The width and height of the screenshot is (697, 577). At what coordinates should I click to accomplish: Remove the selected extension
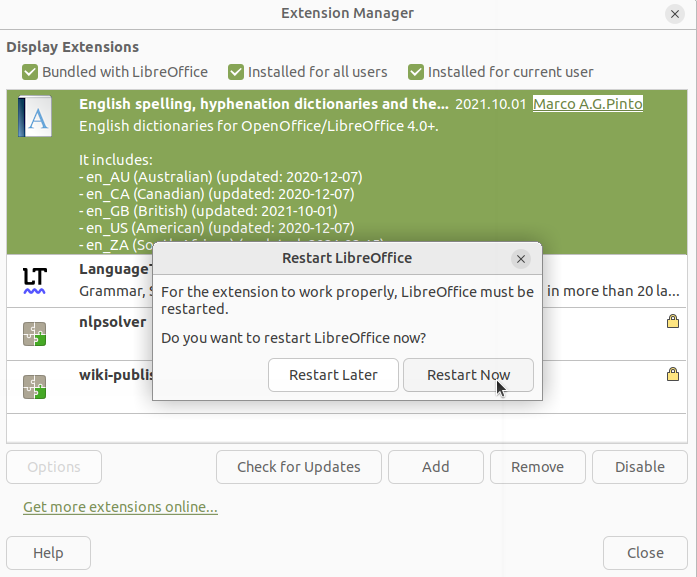tap(537, 467)
